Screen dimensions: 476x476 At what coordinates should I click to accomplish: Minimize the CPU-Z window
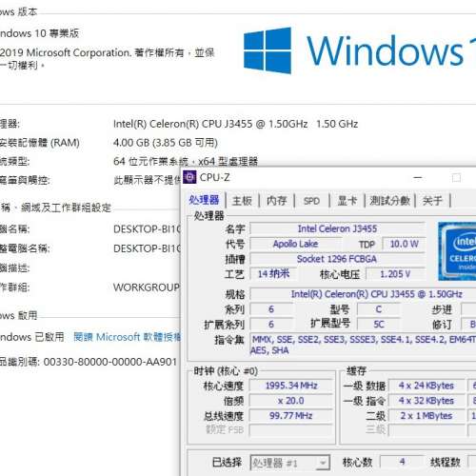tap(418, 178)
